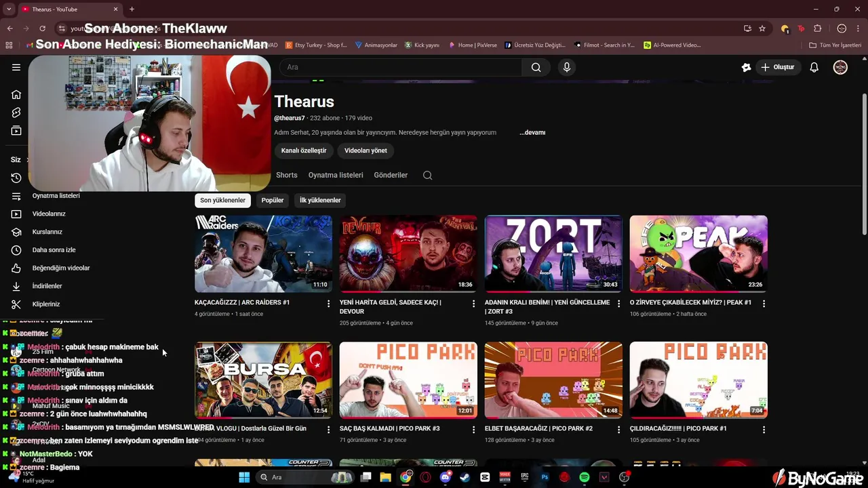868x488 pixels.
Task: Select the İlk yüklenenler filter chip
Action: click(320, 200)
